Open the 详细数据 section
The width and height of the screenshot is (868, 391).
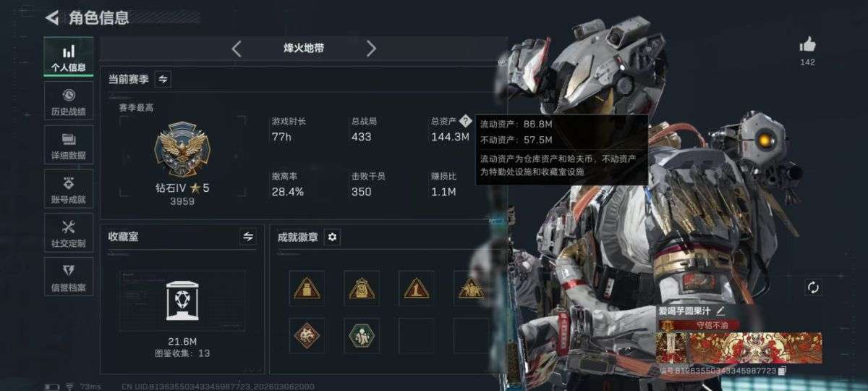pyautogui.click(x=69, y=145)
